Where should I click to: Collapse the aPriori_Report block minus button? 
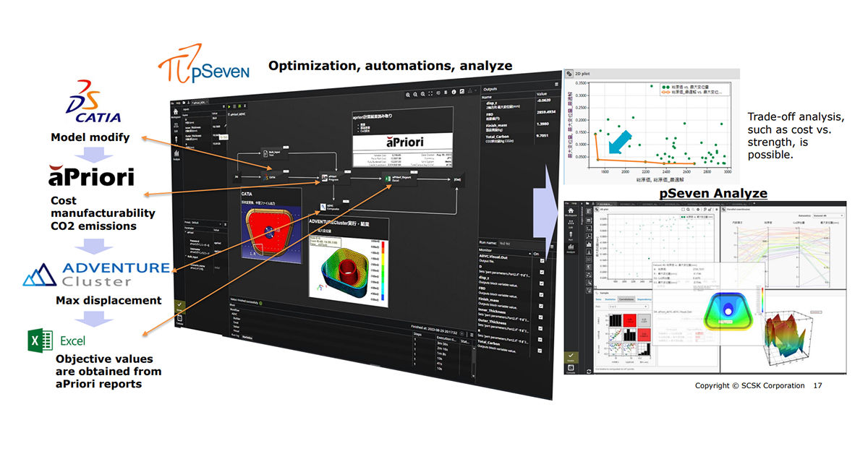414,172
